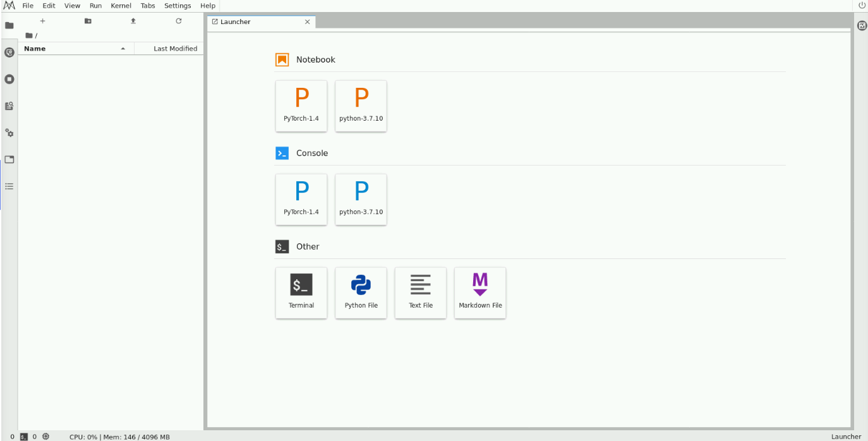Open the table of contents list panel
The width and height of the screenshot is (868, 441).
(9, 186)
